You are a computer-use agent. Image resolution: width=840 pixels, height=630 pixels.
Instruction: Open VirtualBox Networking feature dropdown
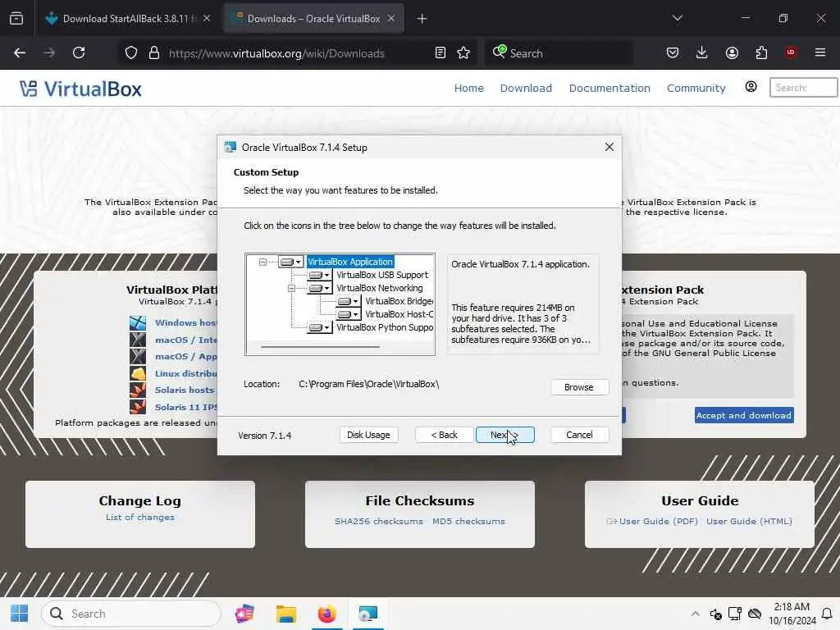319,288
